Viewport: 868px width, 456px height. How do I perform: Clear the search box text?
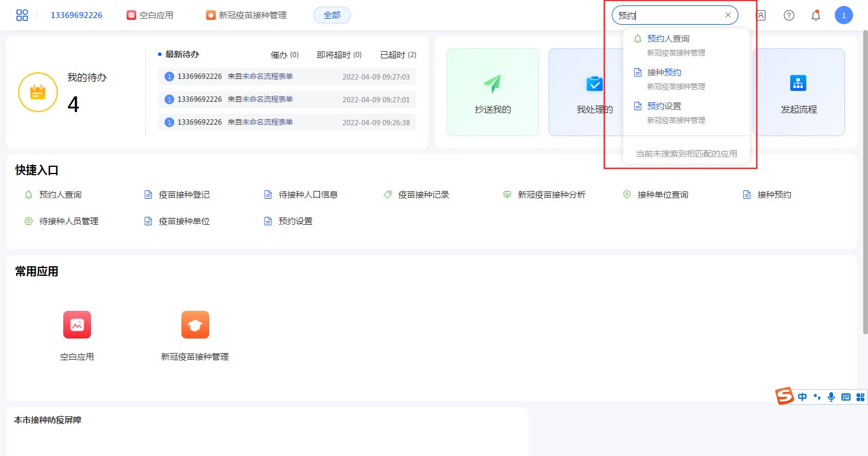pos(728,15)
